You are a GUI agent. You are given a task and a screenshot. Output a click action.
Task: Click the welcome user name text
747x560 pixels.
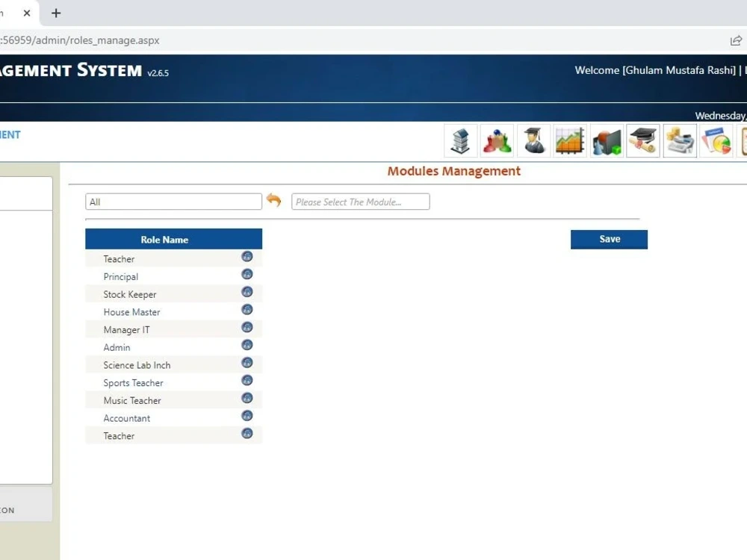click(x=655, y=70)
